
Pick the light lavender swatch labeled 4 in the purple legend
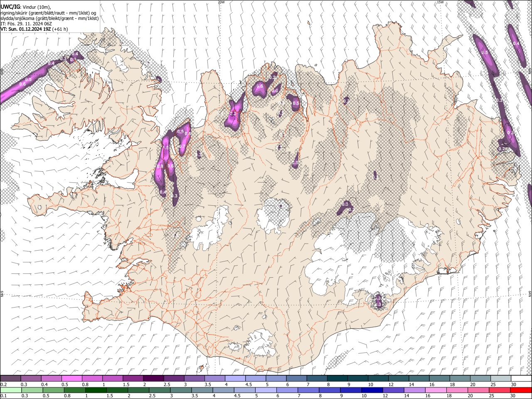coord(234,379)
